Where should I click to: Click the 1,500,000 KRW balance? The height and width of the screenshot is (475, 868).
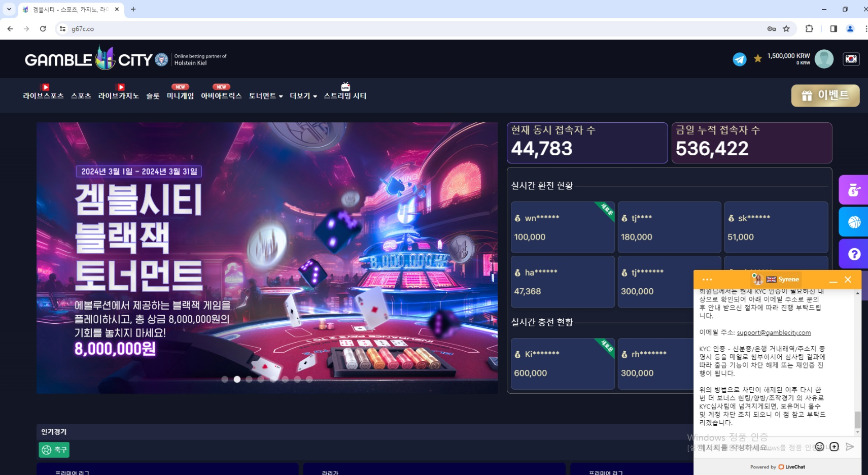coord(788,56)
